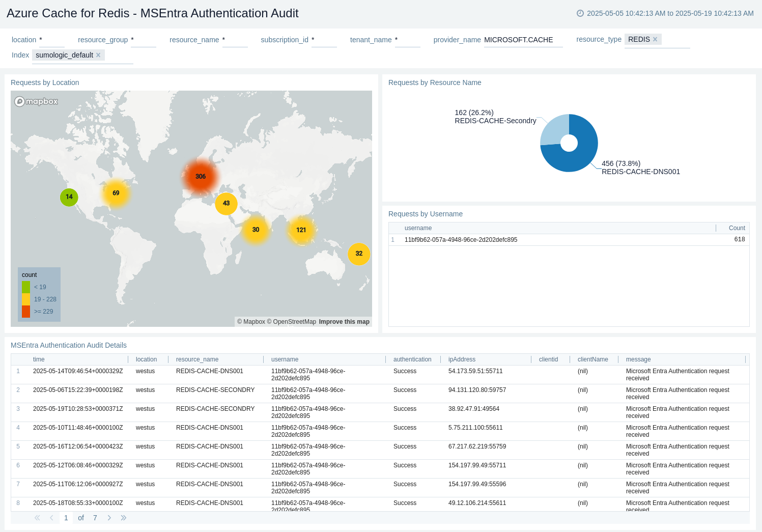
Task: Sort details table by clientid column
Action: (548, 359)
